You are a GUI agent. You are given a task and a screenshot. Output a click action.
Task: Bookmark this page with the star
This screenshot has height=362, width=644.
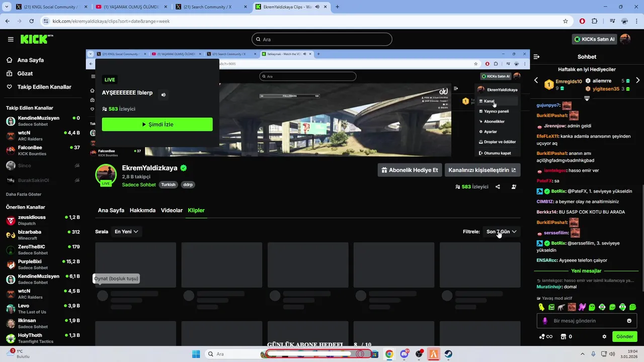pos(566,21)
